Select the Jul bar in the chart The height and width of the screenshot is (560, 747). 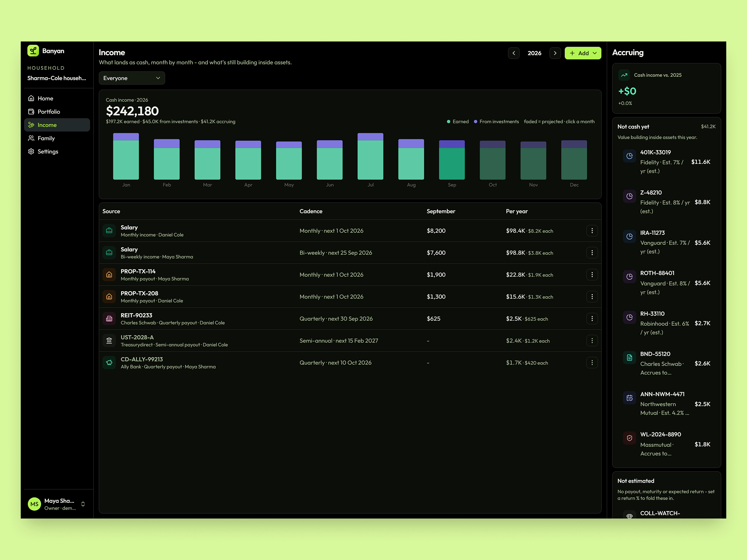pyautogui.click(x=371, y=156)
